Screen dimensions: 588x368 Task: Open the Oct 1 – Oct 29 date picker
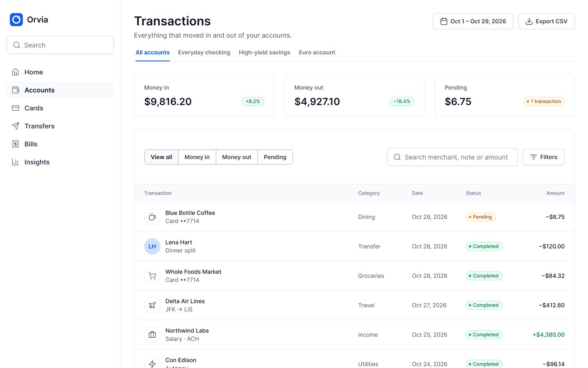coord(473,21)
